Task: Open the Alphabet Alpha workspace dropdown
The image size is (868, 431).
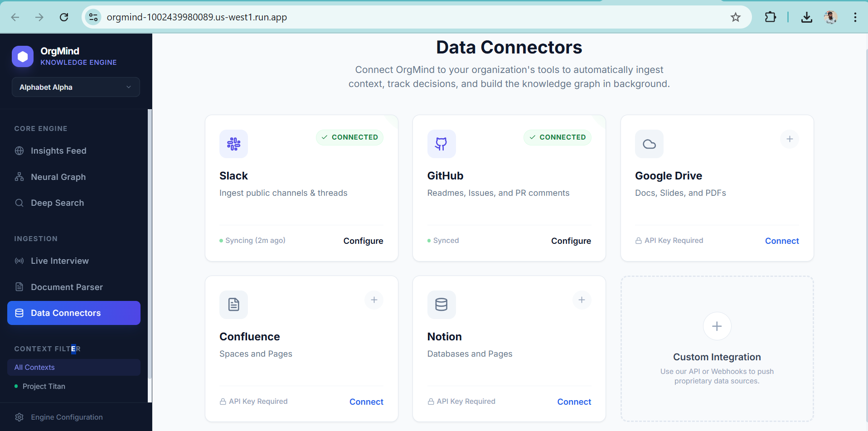Action: pyautogui.click(x=76, y=87)
